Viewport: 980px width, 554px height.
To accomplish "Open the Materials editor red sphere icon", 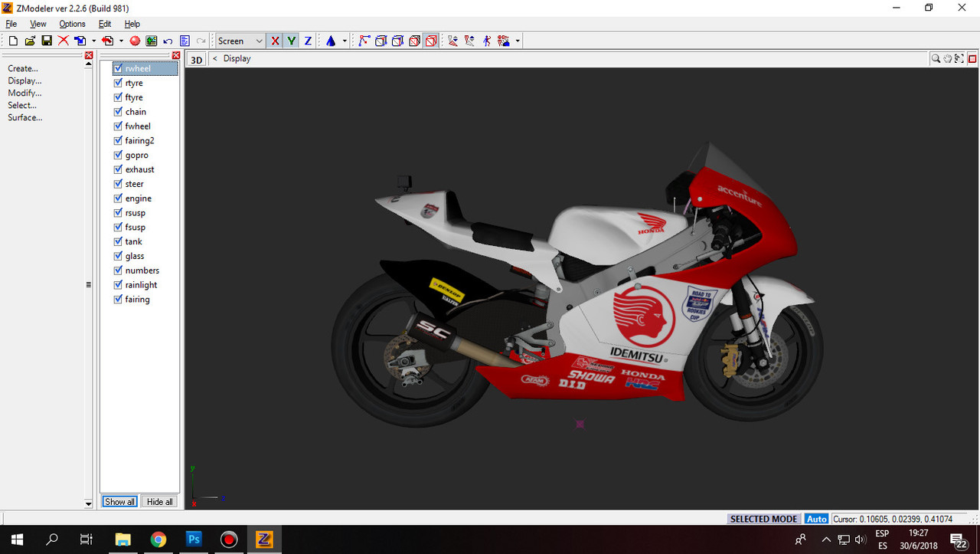I will click(135, 41).
